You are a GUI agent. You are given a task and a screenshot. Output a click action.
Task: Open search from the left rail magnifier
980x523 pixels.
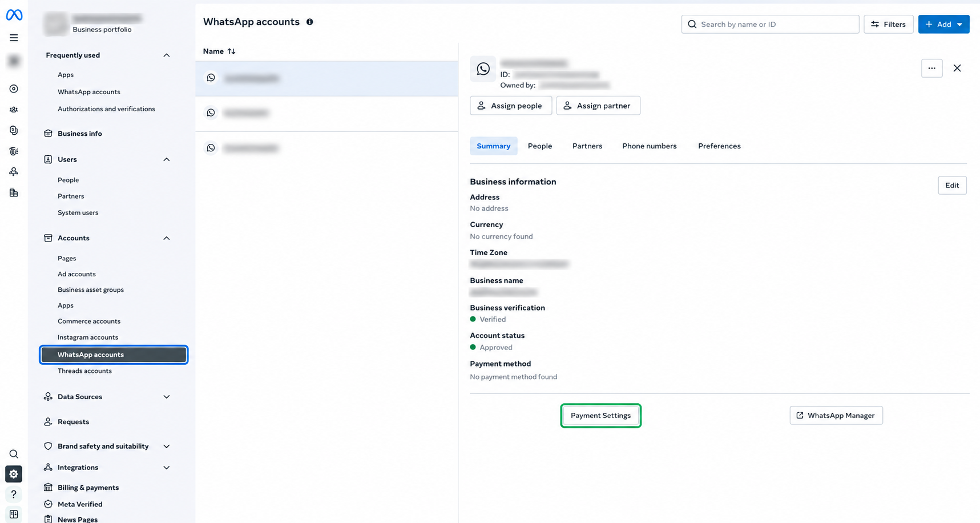coord(14,454)
